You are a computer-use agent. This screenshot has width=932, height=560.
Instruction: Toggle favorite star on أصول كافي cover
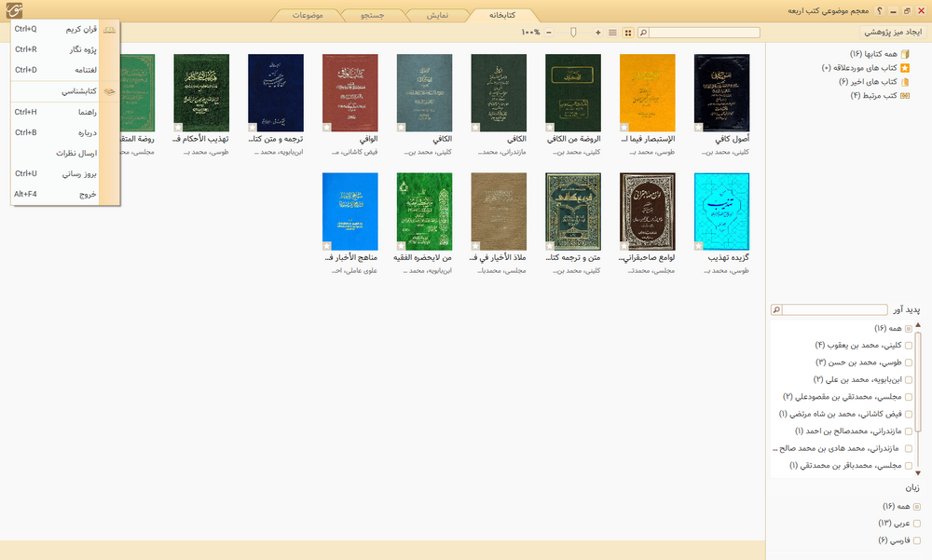(698, 128)
